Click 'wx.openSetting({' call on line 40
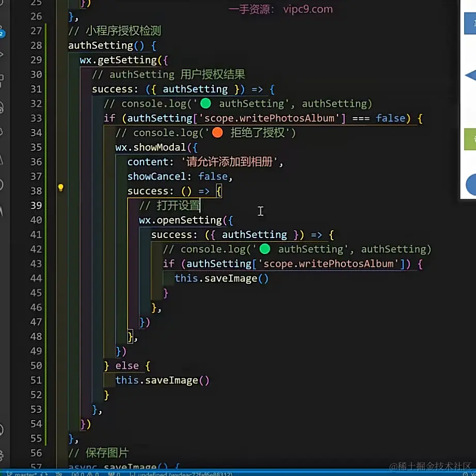Image resolution: width=476 pixels, height=476 pixels. click(186, 220)
